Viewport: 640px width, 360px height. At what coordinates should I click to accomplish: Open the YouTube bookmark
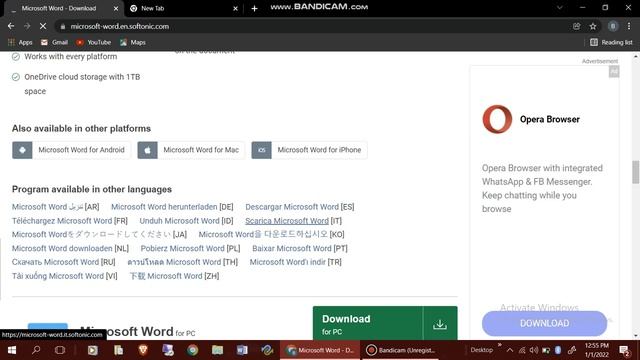point(93,42)
